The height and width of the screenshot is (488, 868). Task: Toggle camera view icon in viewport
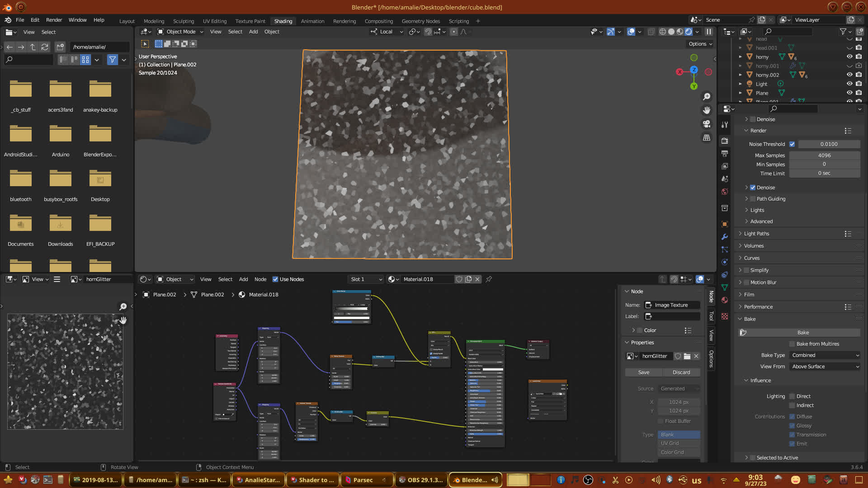point(707,124)
